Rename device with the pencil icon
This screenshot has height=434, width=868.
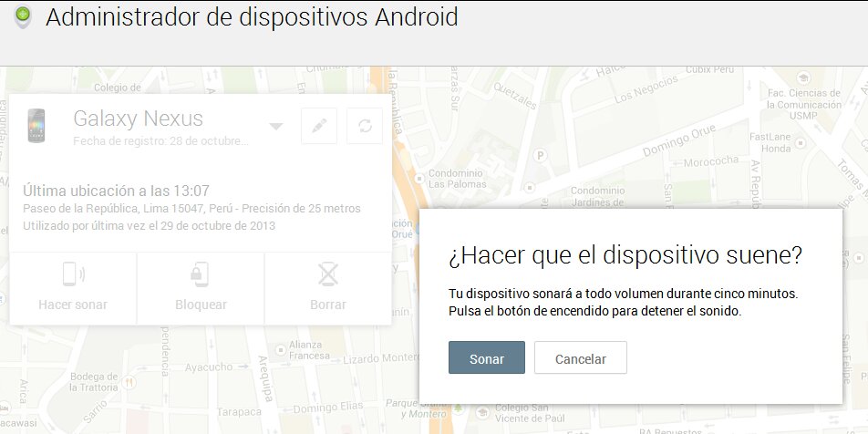pyautogui.click(x=319, y=126)
